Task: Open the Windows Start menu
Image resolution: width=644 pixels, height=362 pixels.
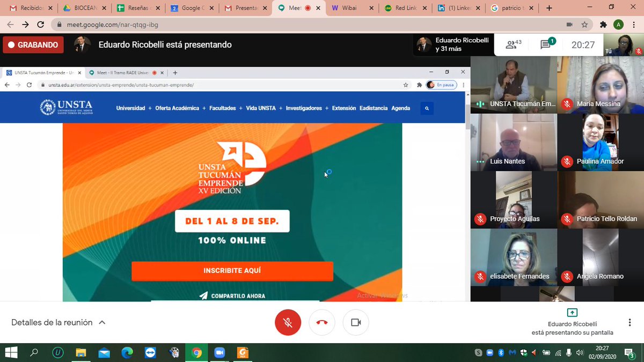Action: point(11,352)
